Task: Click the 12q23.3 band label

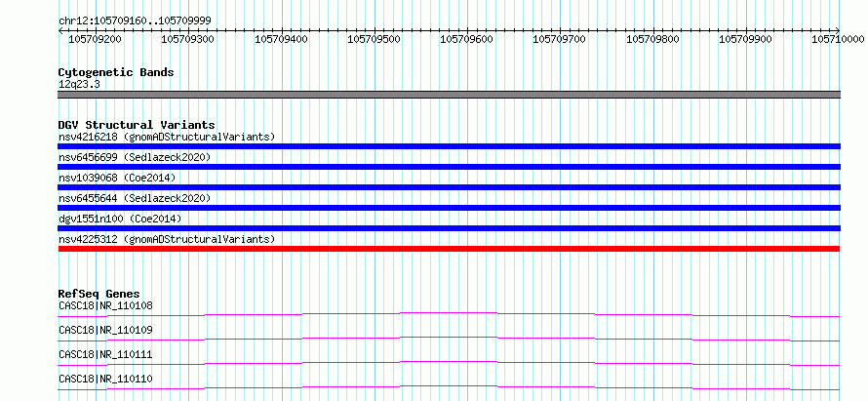Action: pyautogui.click(x=79, y=85)
